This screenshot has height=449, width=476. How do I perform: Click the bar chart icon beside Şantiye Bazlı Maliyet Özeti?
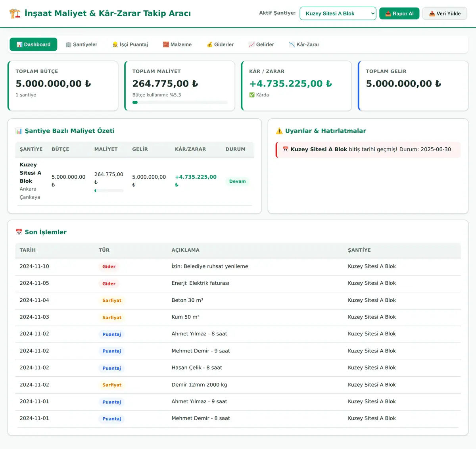[x=19, y=131]
